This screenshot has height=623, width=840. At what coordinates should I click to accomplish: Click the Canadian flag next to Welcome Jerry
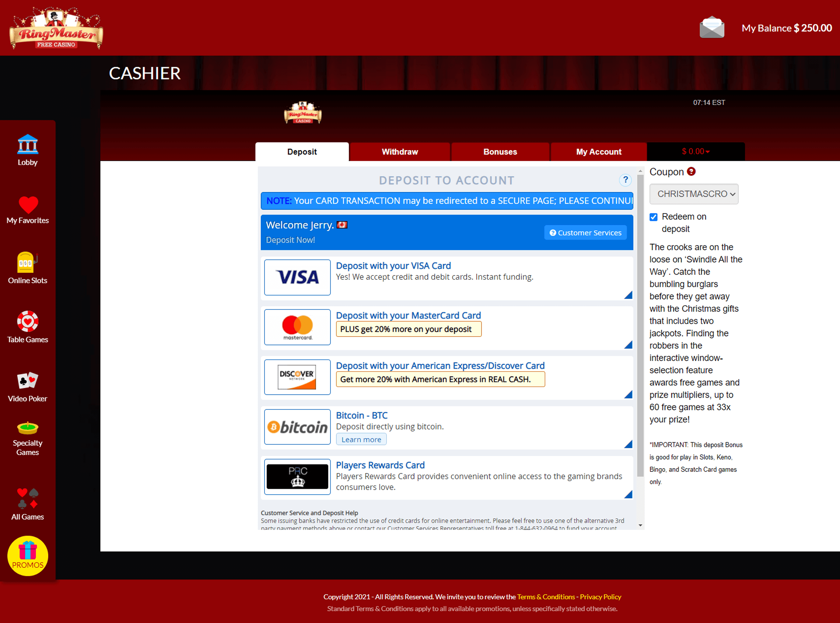342,225
